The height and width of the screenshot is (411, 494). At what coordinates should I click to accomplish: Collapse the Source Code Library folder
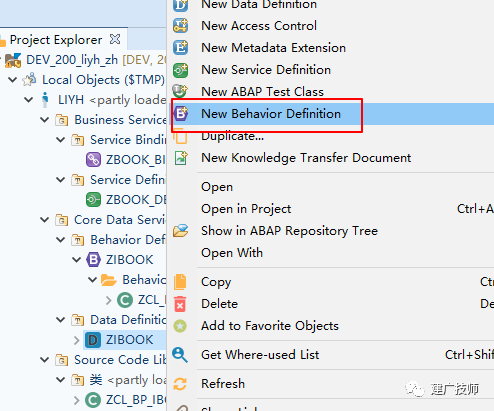pyautogui.click(x=45, y=360)
